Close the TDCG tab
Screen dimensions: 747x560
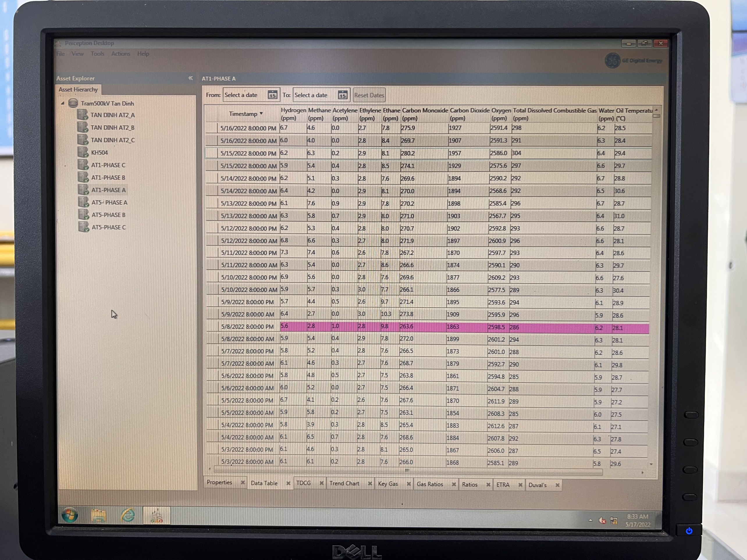321,483
